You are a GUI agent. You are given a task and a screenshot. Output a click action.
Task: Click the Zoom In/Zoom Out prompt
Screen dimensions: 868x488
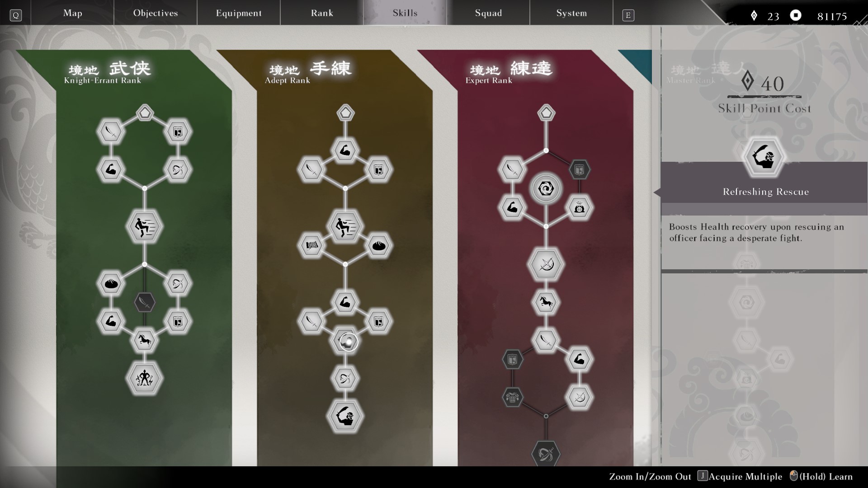pos(650,476)
